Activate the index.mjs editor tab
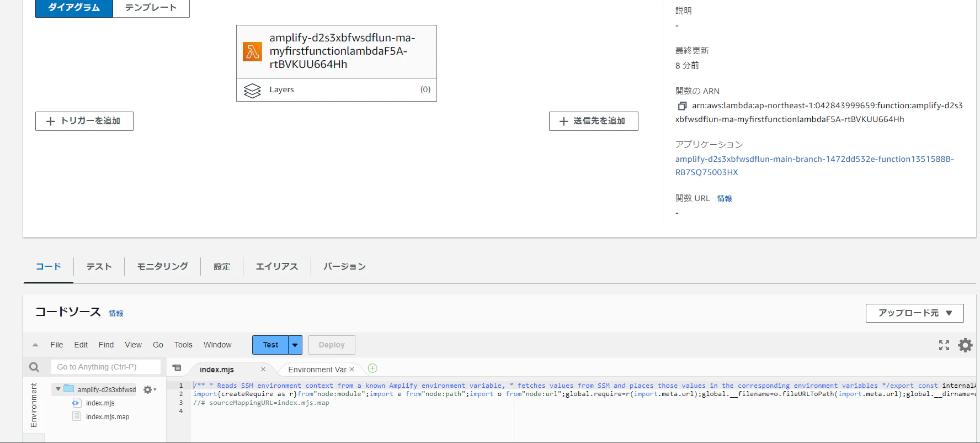Viewport: 980px width, 443px height. [x=217, y=370]
